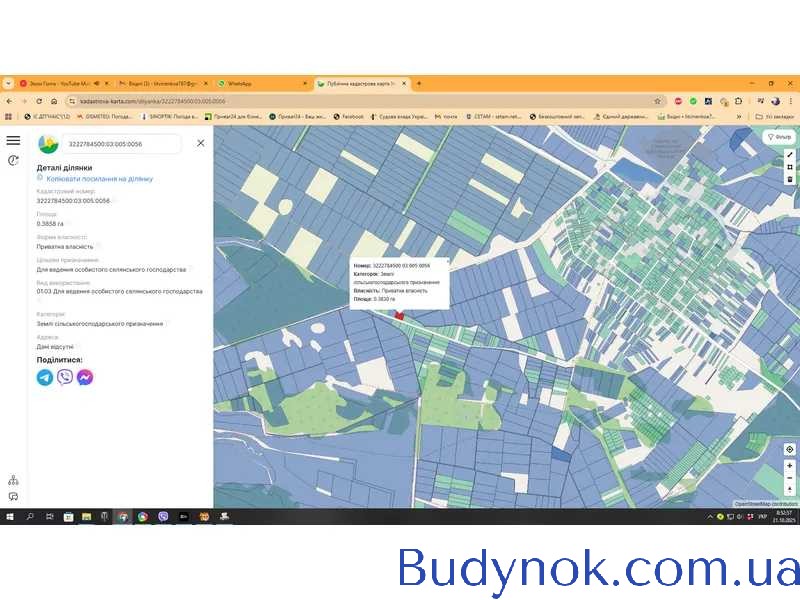Click the cadastral number search field
This screenshot has width=800, height=600.
tap(120, 144)
